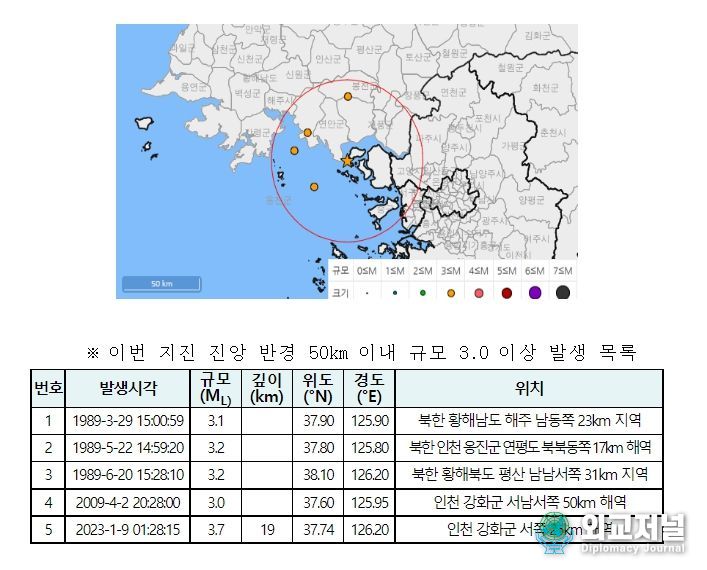Click the 규모 label in the map legend

[x=342, y=271]
